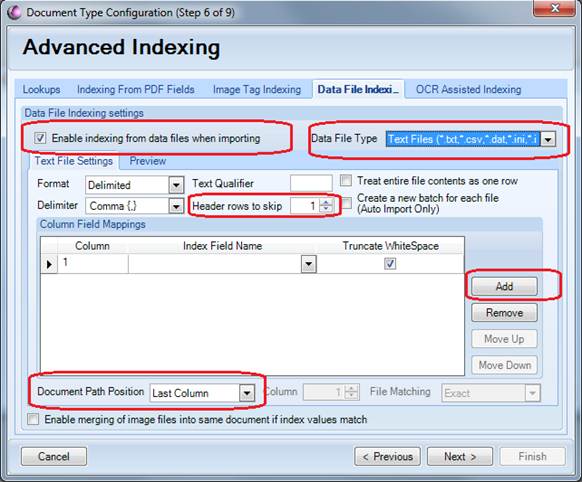
Task: Switch to OCR Assisted Indexing tab
Action: (x=468, y=89)
